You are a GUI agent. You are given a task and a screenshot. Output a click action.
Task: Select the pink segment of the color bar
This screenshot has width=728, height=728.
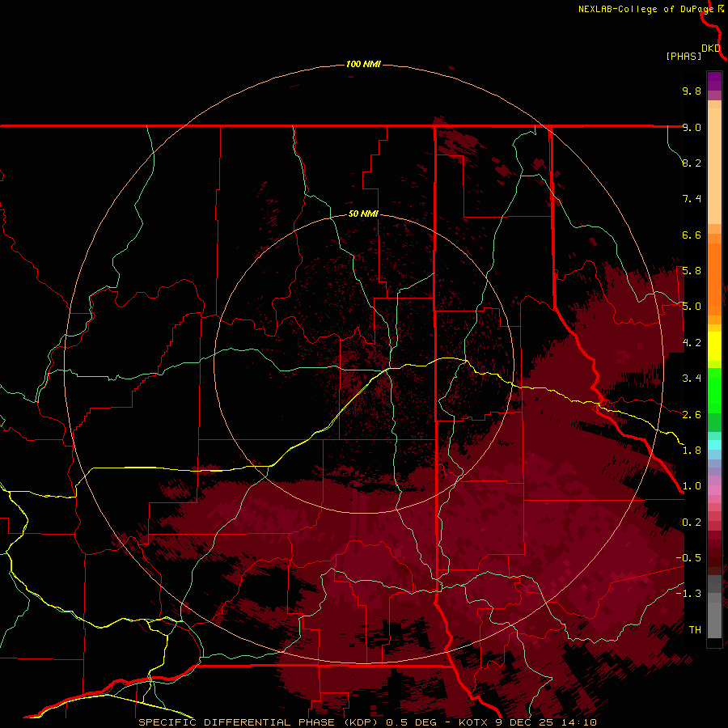tap(714, 490)
